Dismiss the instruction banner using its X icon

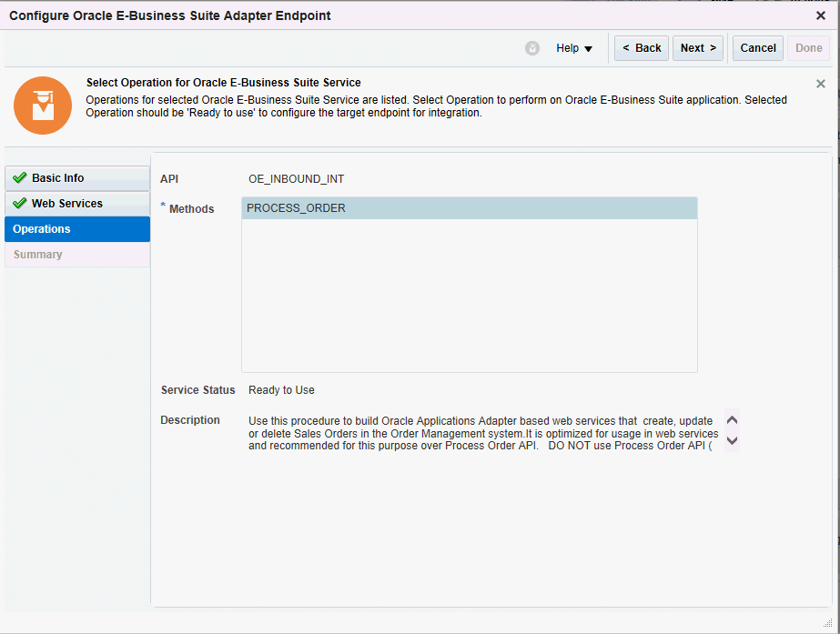pos(820,83)
